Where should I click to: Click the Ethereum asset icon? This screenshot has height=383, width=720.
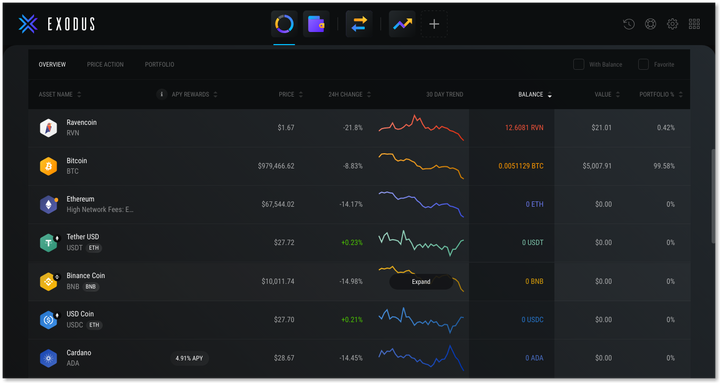tap(48, 204)
